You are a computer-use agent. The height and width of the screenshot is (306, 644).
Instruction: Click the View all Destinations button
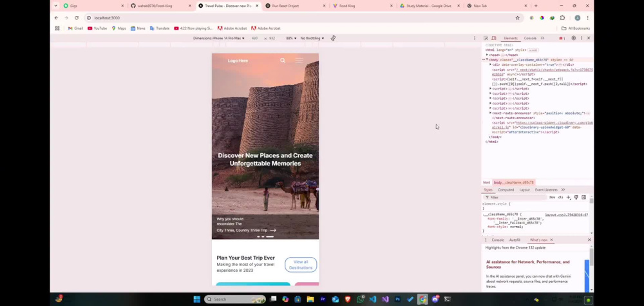click(301, 265)
